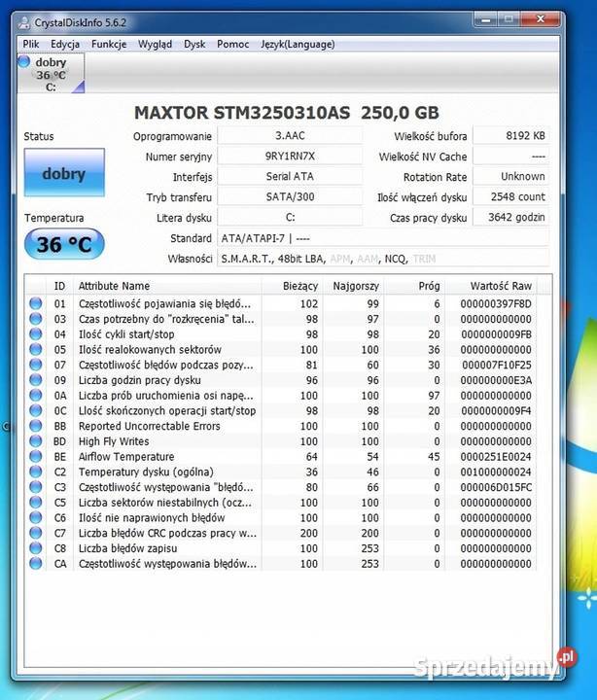
Task: Open the Język(Language) menu
Action: click(x=298, y=44)
